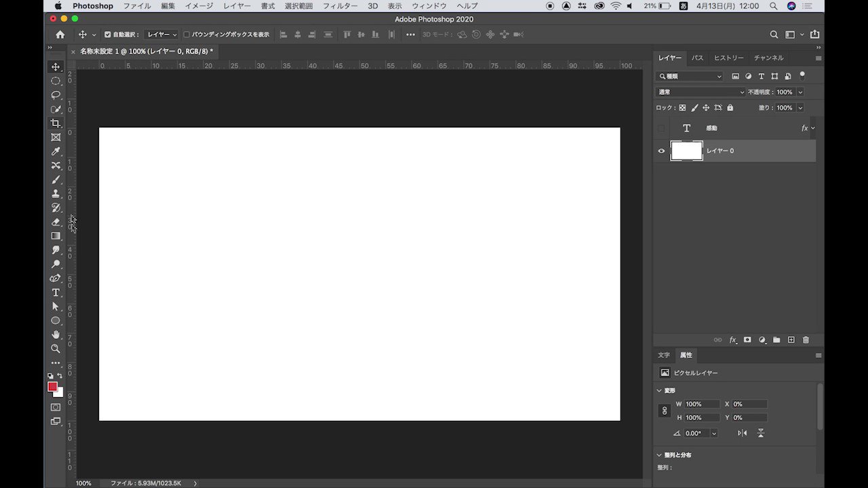Toggle lock position icon
Viewport: 868px width, 488px height.
coord(706,108)
